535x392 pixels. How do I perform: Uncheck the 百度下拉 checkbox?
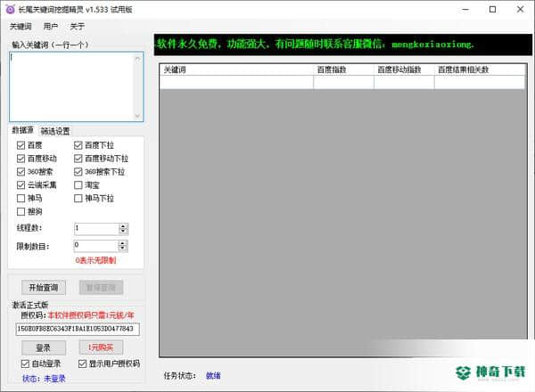tap(78, 145)
